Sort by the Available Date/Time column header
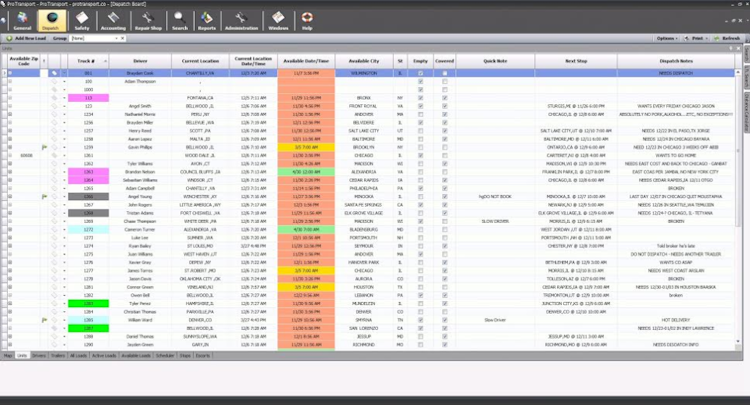The image size is (750, 405). point(306,61)
